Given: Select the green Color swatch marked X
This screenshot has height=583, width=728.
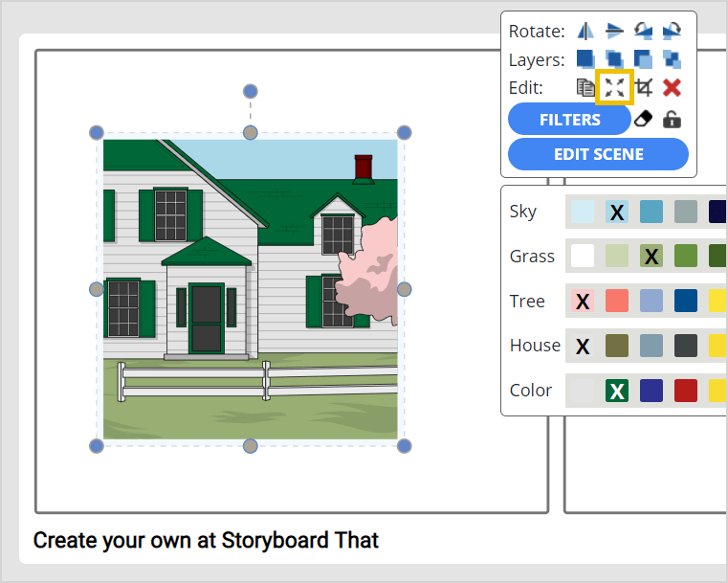Looking at the screenshot, I should click(617, 391).
